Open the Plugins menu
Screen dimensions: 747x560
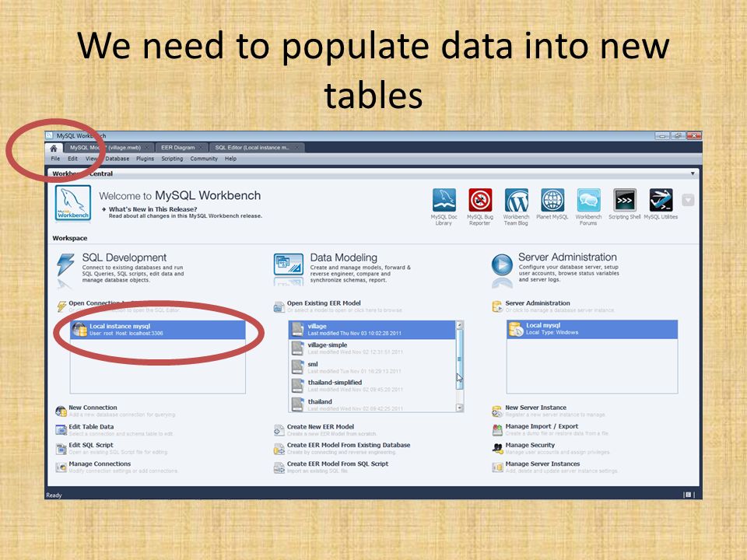point(146,159)
